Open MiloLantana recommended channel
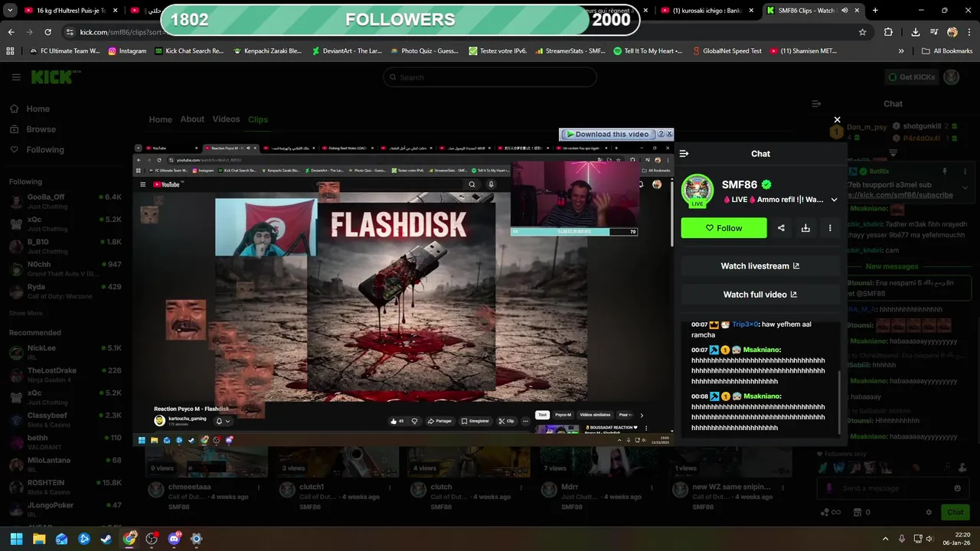 click(65, 465)
